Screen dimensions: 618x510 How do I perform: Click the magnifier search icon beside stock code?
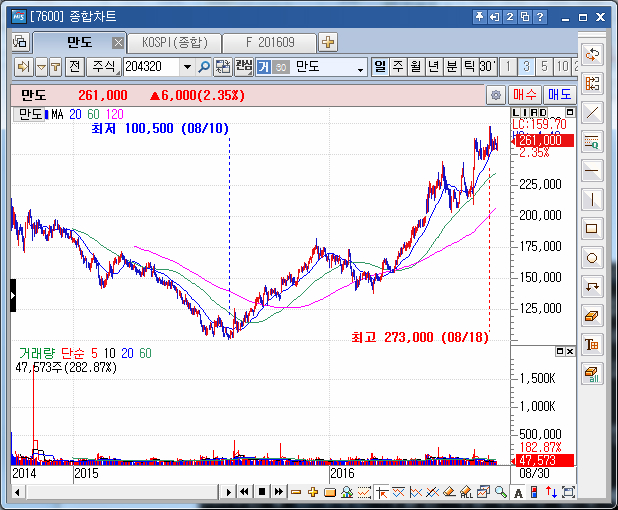click(x=204, y=67)
